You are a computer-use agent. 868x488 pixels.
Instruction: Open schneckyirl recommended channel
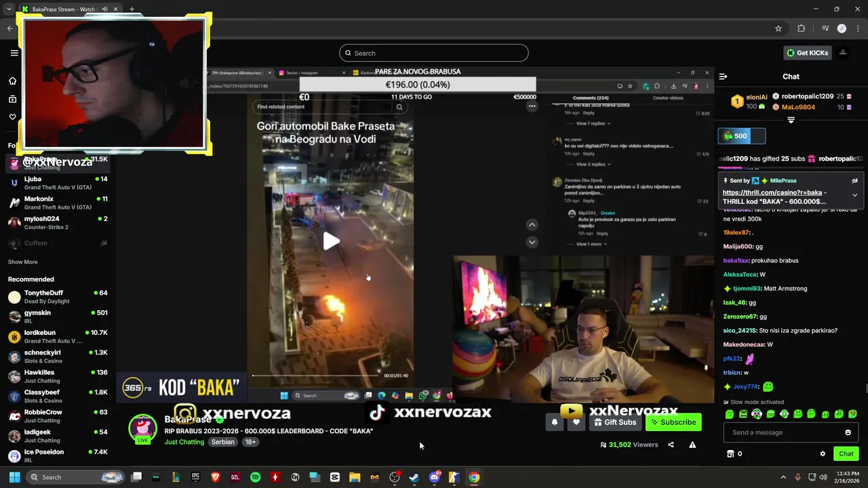point(58,357)
